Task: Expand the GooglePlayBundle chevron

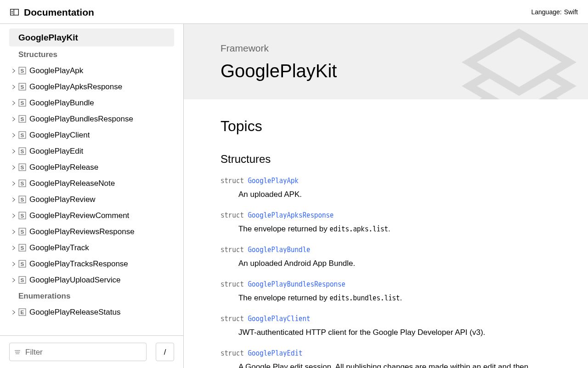Action: click(x=13, y=103)
